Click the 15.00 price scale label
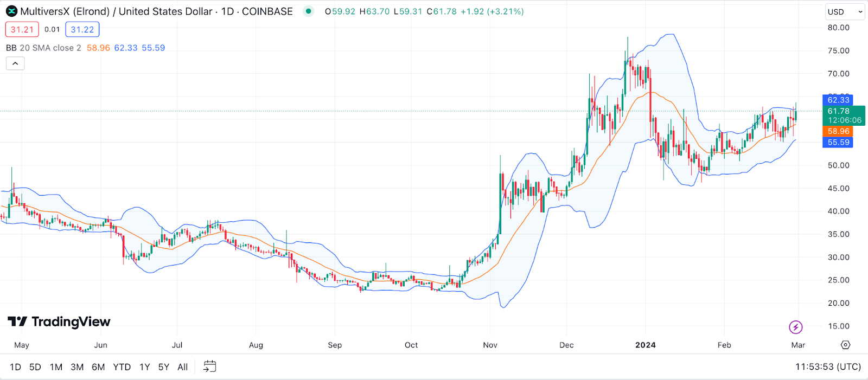The image size is (868, 380). pyautogui.click(x=839, y=326)
